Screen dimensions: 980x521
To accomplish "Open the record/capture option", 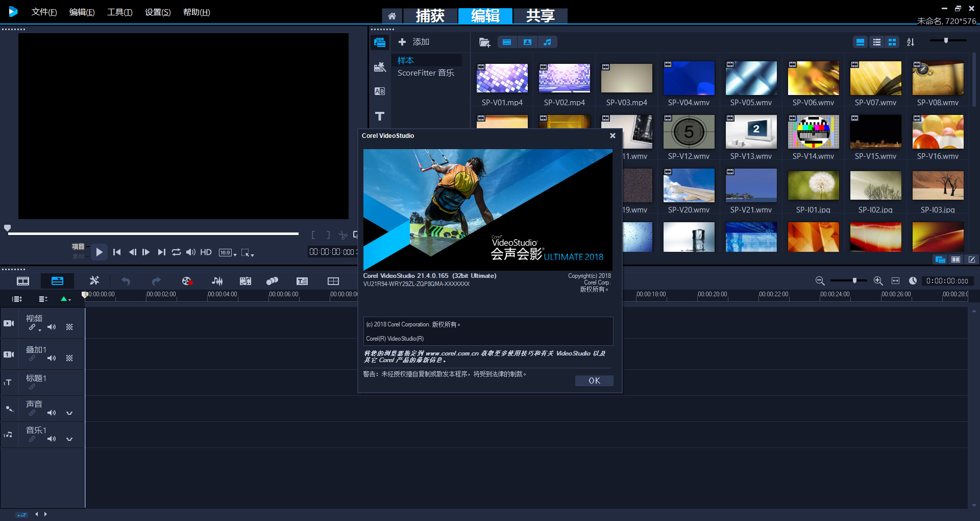I will pyautogui.click(x=187, y=281).
